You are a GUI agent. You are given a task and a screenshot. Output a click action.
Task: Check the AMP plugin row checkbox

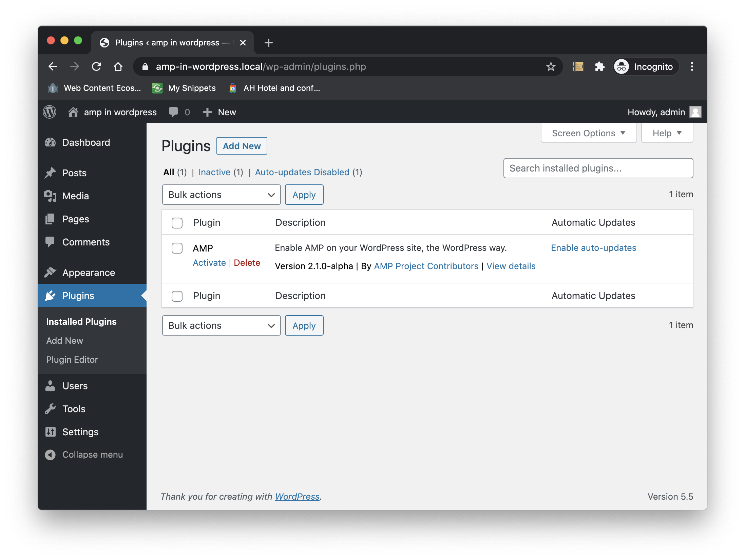[177, 248]
